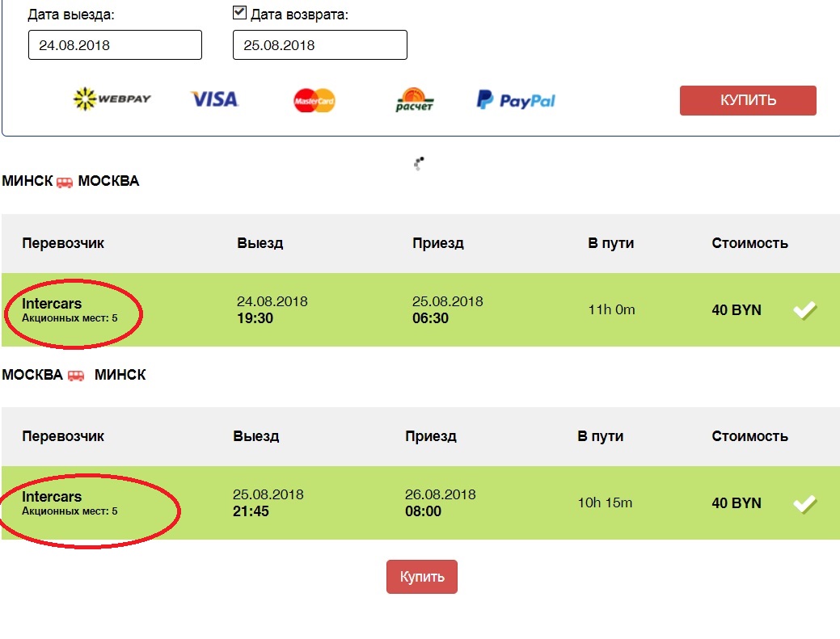Click the PayPal payment logo
The height and width of the screenshot is (639, 840).
point(516,100)
